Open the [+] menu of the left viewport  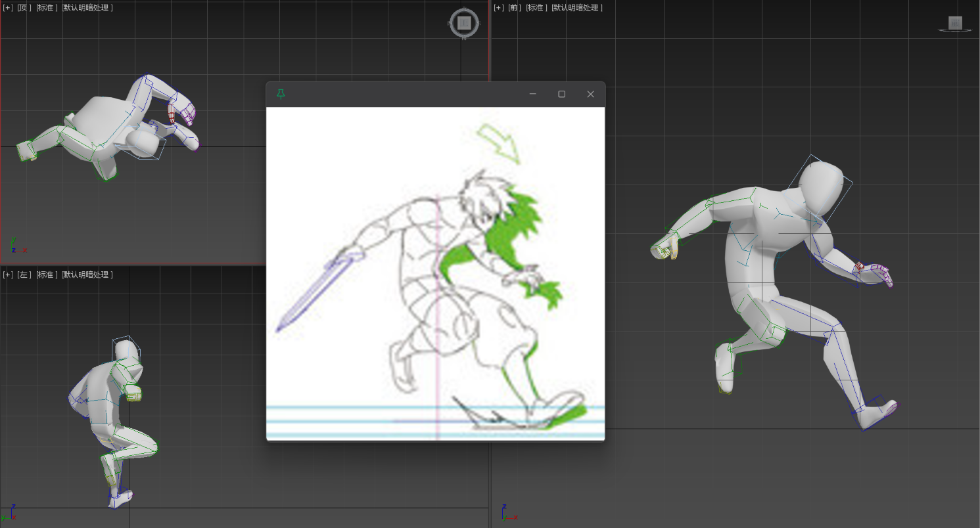8,275
